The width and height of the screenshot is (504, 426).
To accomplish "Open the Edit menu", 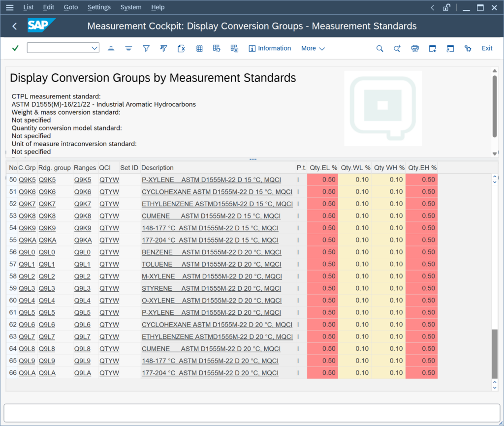I will [x=49, y=7].
